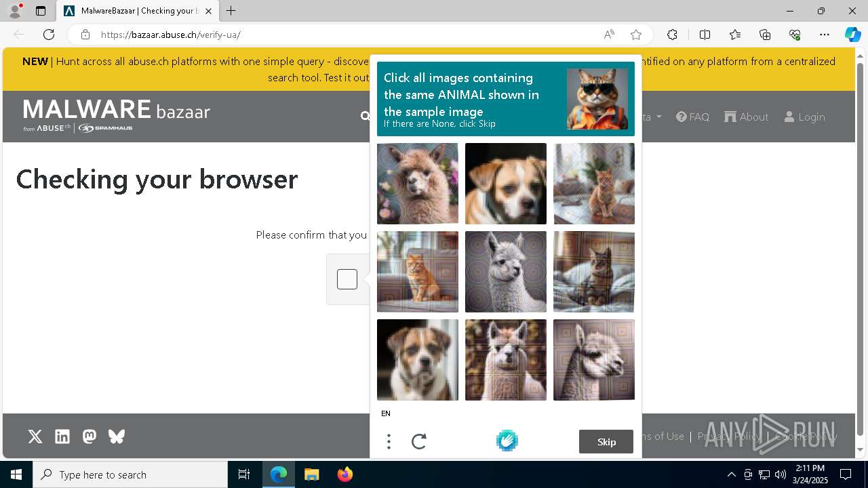The height and width of the screenshot is (488, 868).
Task: Select the fluffy brown alpaca image with flowers
Action: [x=418, y=184]
